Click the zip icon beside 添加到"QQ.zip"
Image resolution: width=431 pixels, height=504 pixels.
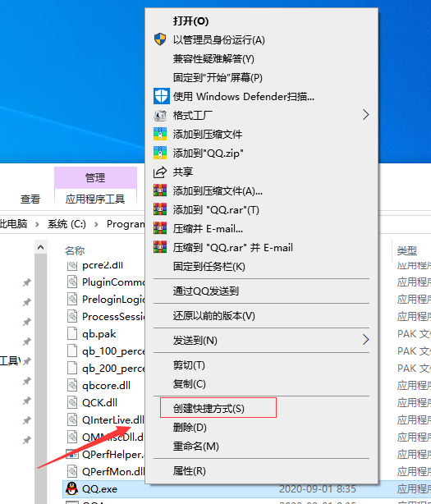(x=160, y=153)
